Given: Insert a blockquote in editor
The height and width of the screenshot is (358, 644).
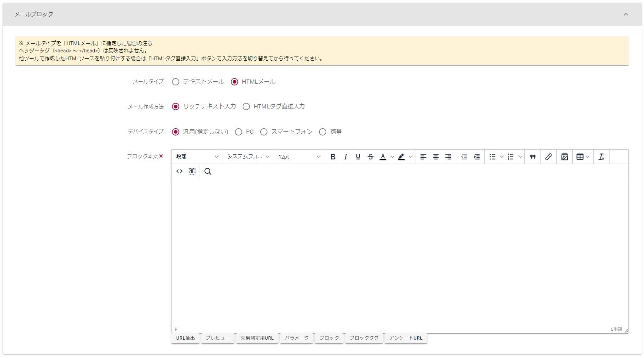Looking at the screenshot, I should pyautogui.click(x=533, y=157).
